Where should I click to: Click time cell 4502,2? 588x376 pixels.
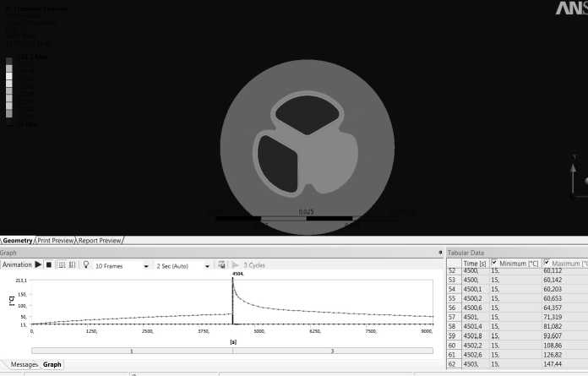(x=473, y=346)
